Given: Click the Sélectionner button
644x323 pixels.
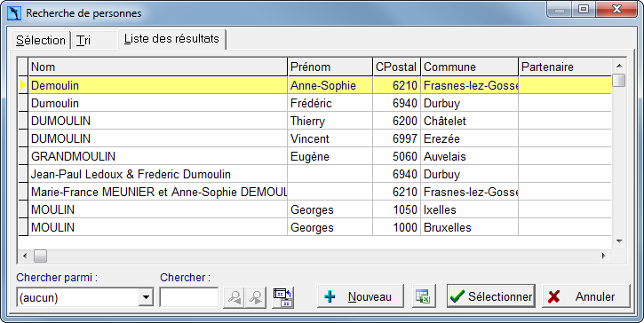Looking at the screenshot, I should point(491,295).
